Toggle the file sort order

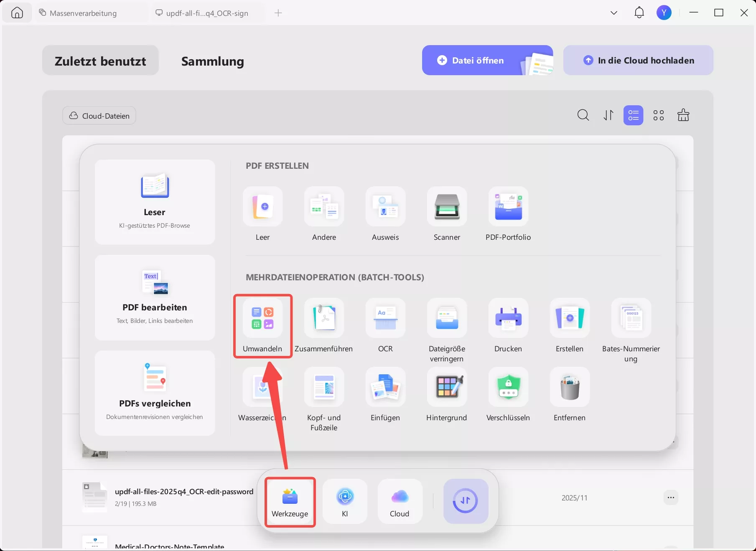point(608,115)
